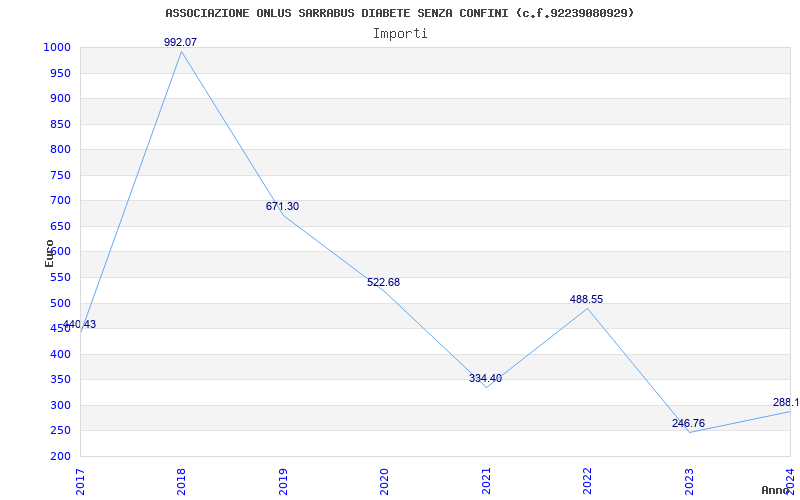Click the 'Importi' subtitle
This screenshot has width=800, height=500.
coord(400,34)
